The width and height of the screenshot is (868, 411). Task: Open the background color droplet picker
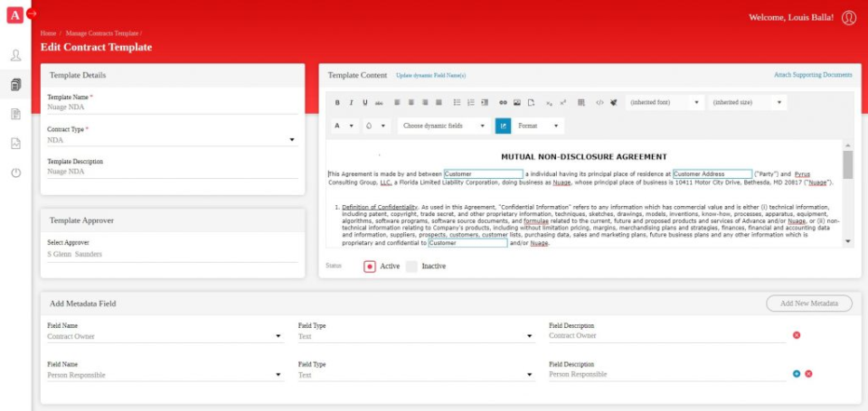click(x=375, y=126)
